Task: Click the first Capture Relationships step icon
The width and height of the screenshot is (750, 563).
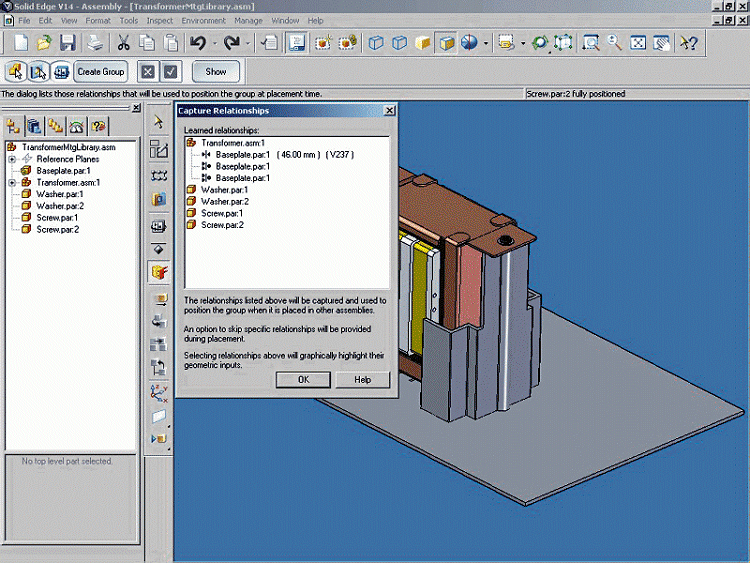Action: tap(16, 72)
